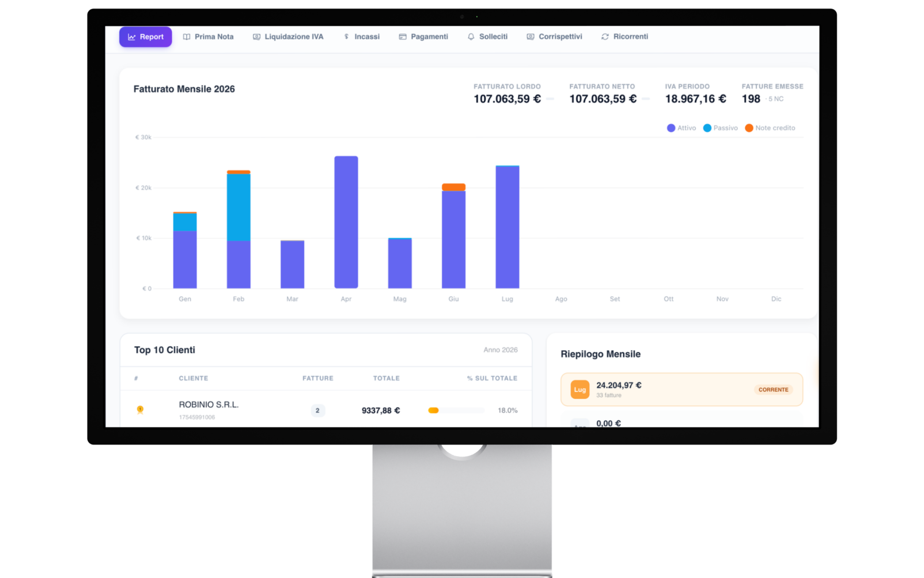Click the Corrispettivi icon

point(530,37)
